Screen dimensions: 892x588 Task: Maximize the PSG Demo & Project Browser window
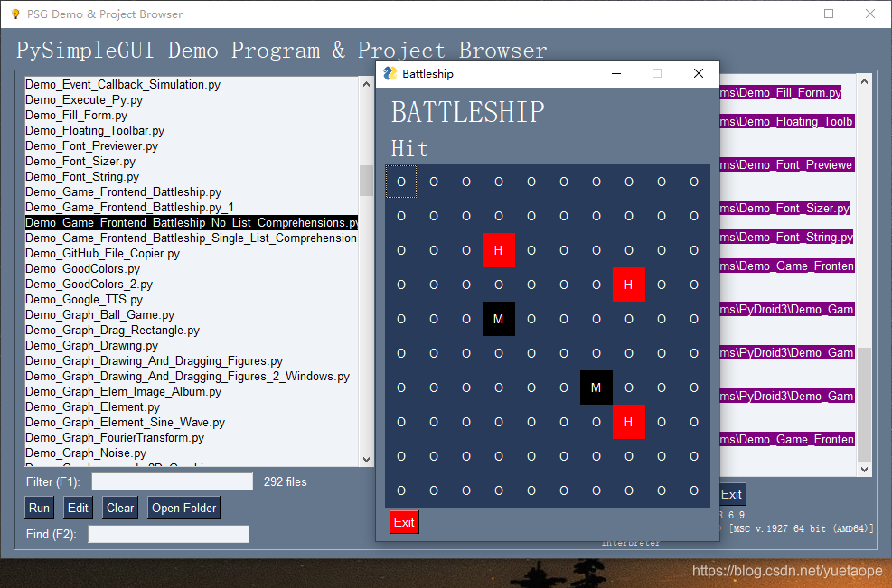829,14
